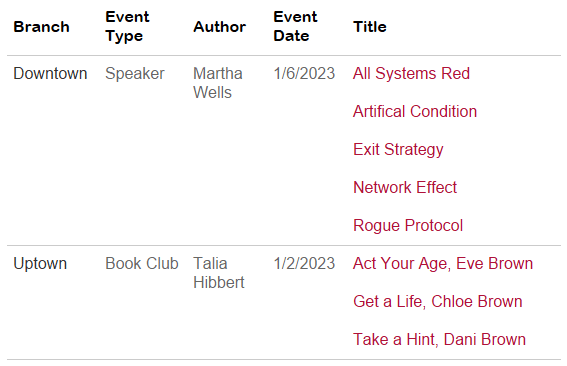
Task: Click the Author column header
Action: (219, 27)
